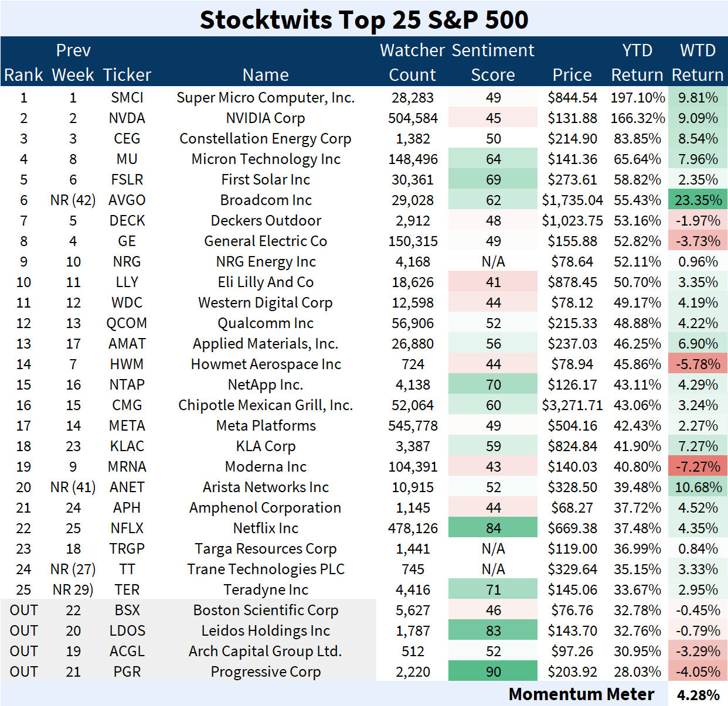This screenshot has height=706, width=728.
Task: Click the PGR ticker cell
Action: tap(127, 671)
